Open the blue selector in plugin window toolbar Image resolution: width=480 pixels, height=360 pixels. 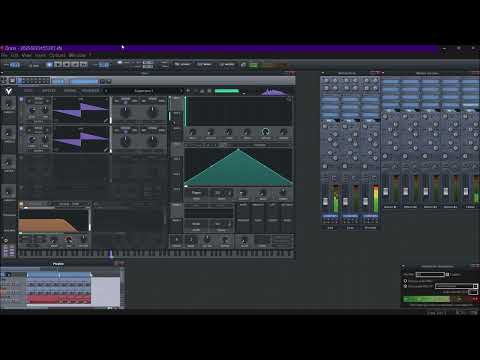(84, 81)
